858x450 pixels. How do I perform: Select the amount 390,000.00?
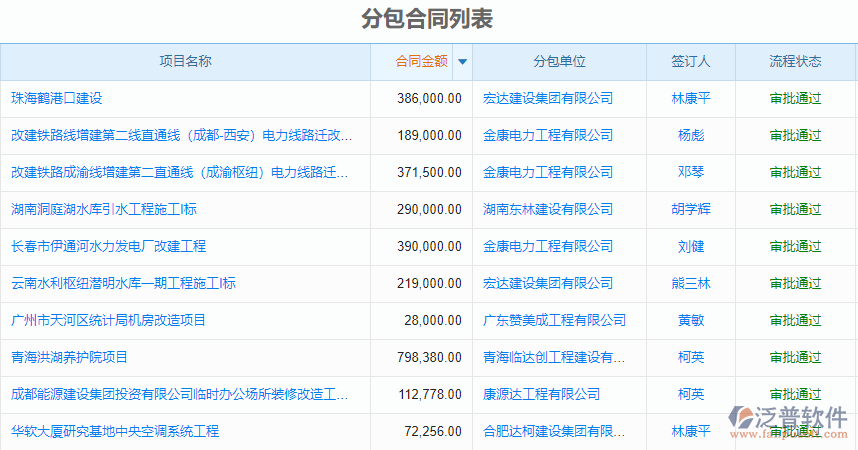(430, 246)
